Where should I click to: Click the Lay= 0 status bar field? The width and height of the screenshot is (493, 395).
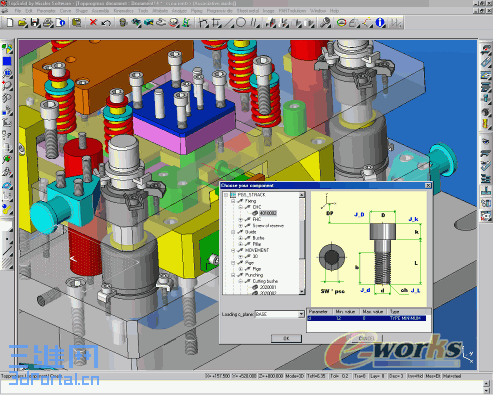378,376
